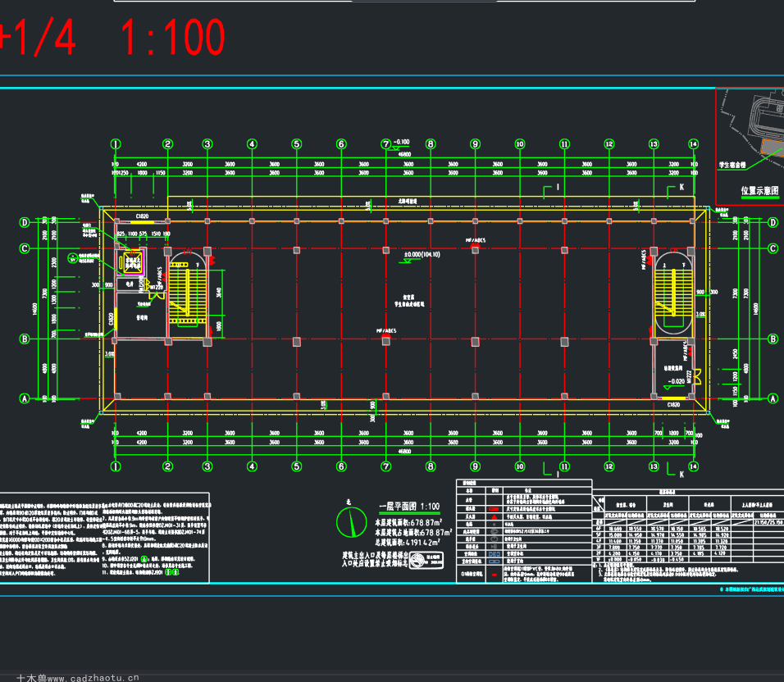The height and width of the screenshot is (682, 784).
Task: Click the ±0.000(104.10) elevation marker
Action: click(422, 255)
